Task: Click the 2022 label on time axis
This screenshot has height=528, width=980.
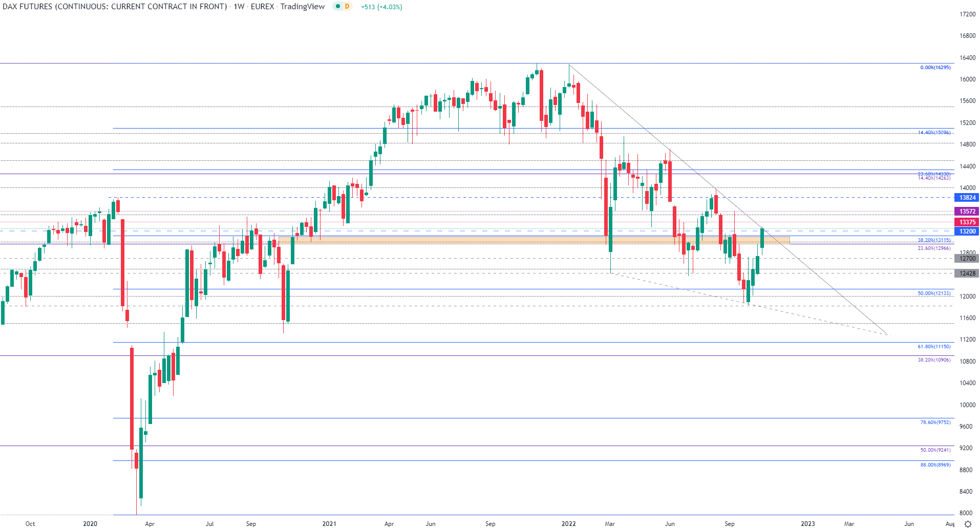Action: [568, 524]
